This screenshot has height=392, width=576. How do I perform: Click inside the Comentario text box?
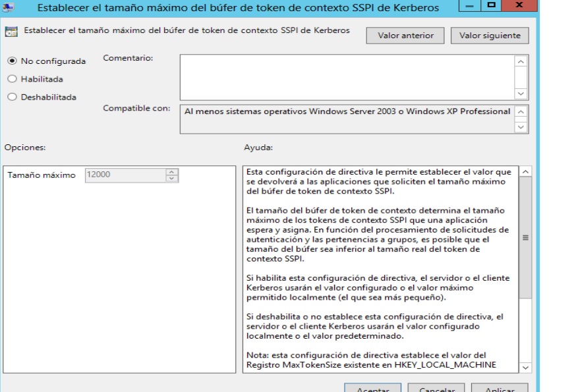[347, 76]
